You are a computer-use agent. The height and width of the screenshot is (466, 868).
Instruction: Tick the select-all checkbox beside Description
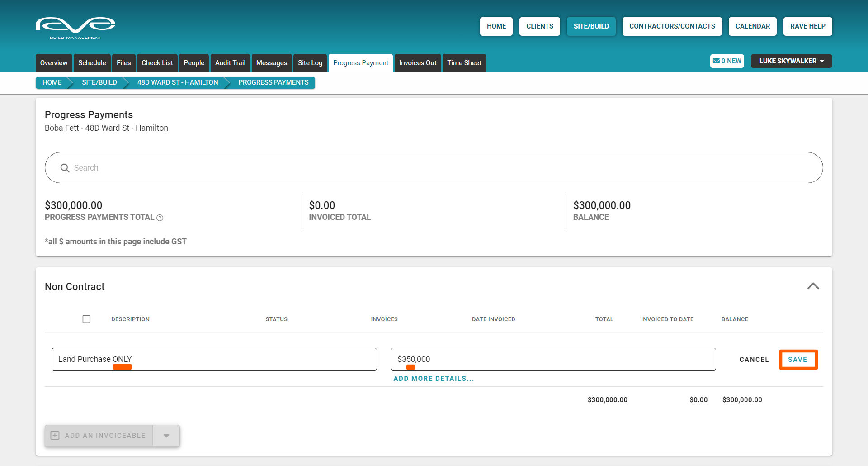click(86, 319)
